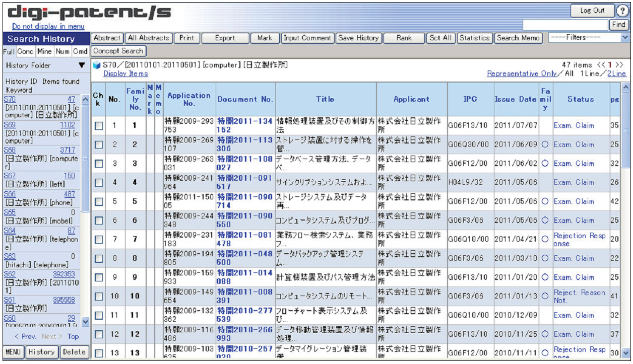Open document 特開2011-134152
633x364 pixels.
[245, 126]
